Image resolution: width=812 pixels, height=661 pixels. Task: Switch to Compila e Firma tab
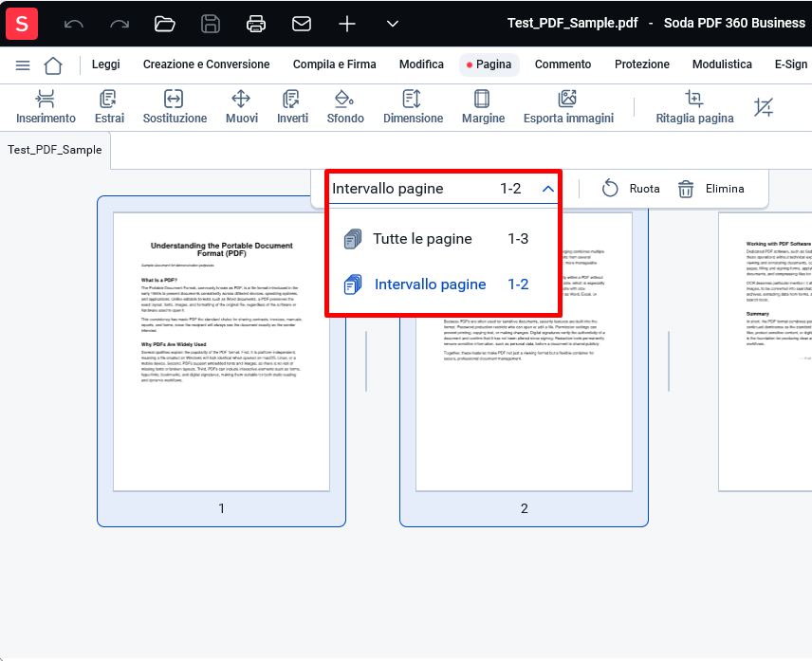click(x=335, y=64)
